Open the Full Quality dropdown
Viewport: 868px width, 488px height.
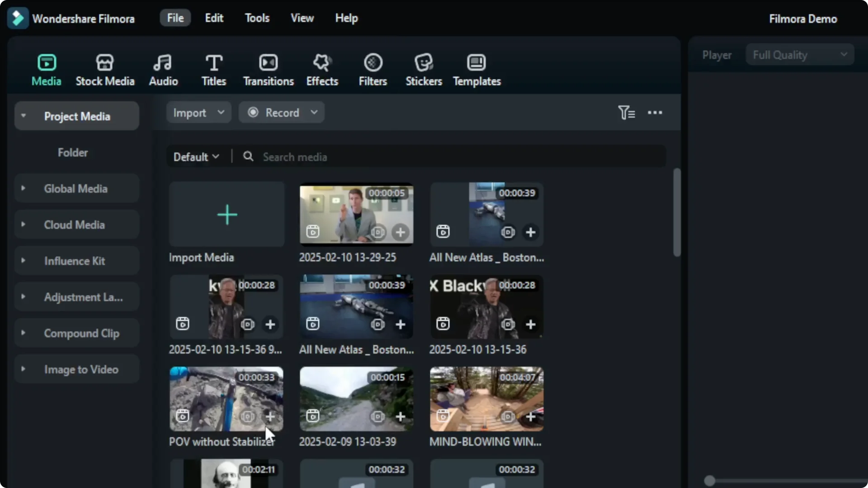(799, 54)
